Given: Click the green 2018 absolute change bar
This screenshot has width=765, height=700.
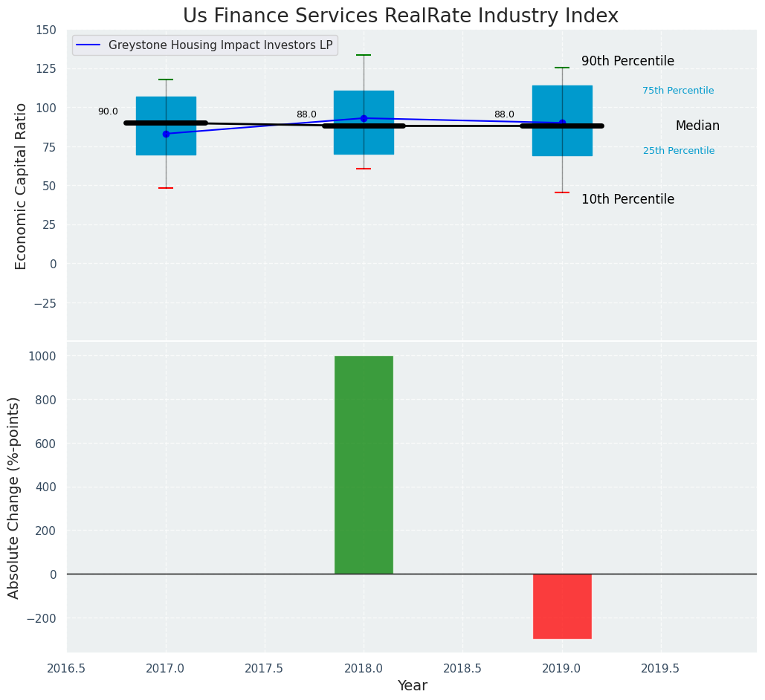Looking at the screenshot, I should 364,464.
